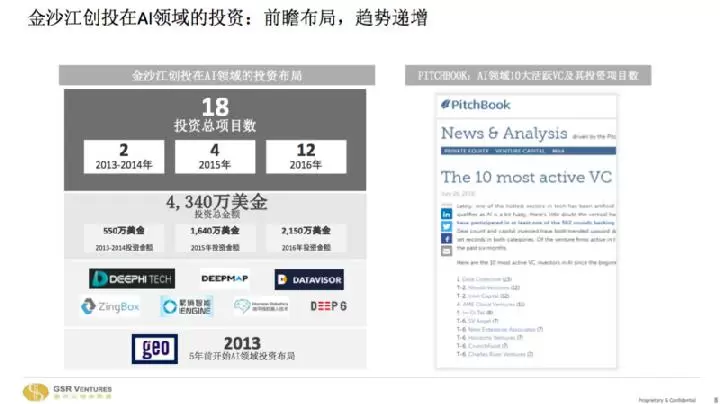
Task: Click the GSR Ventures logo
Action: (x=68, y=391)
